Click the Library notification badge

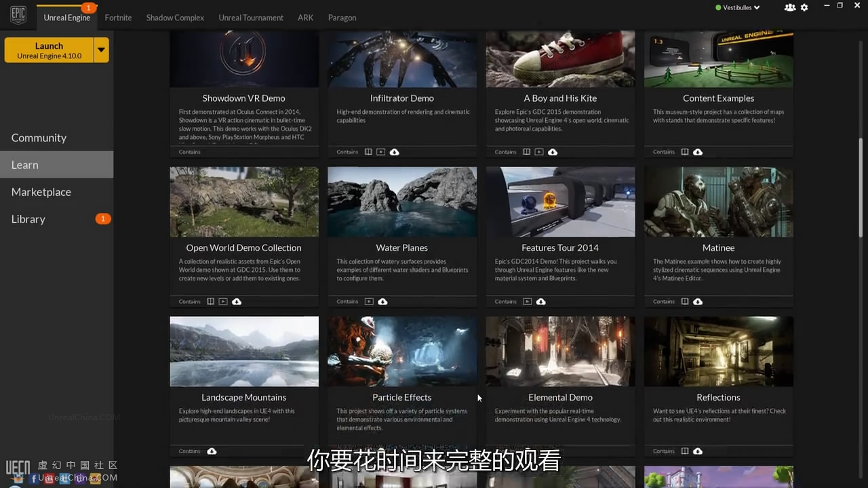tap(102, 219)
